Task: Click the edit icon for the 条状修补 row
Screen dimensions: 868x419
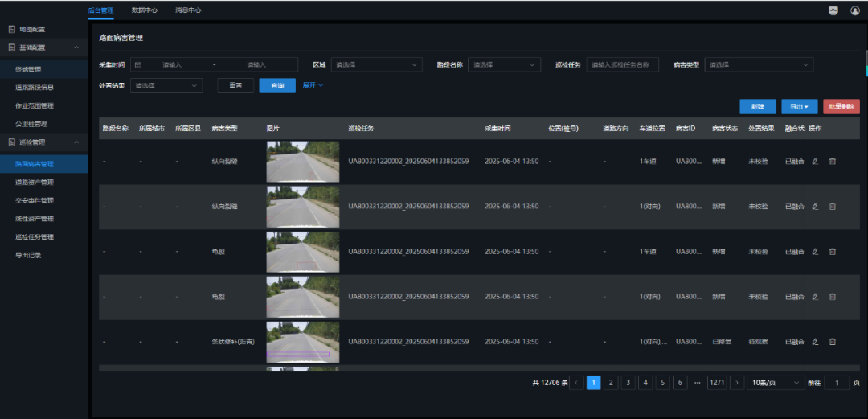Action: click(815, 342)
